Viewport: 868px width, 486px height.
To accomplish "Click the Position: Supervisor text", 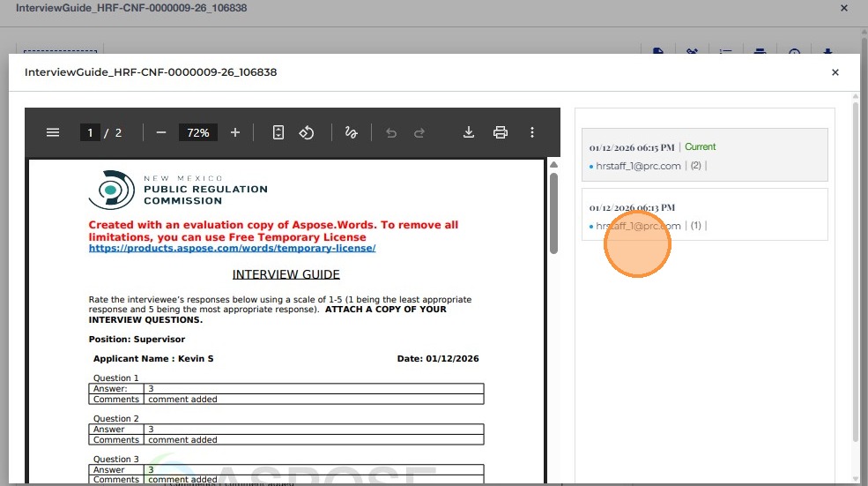I will coord(137,340).
